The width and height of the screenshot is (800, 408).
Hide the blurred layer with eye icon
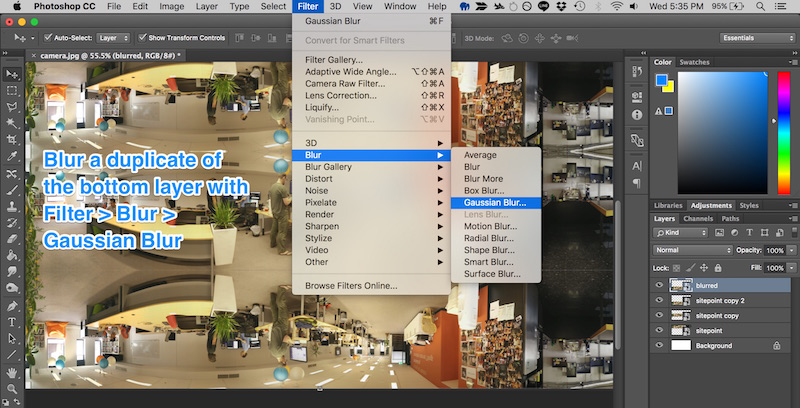point(659,285)
